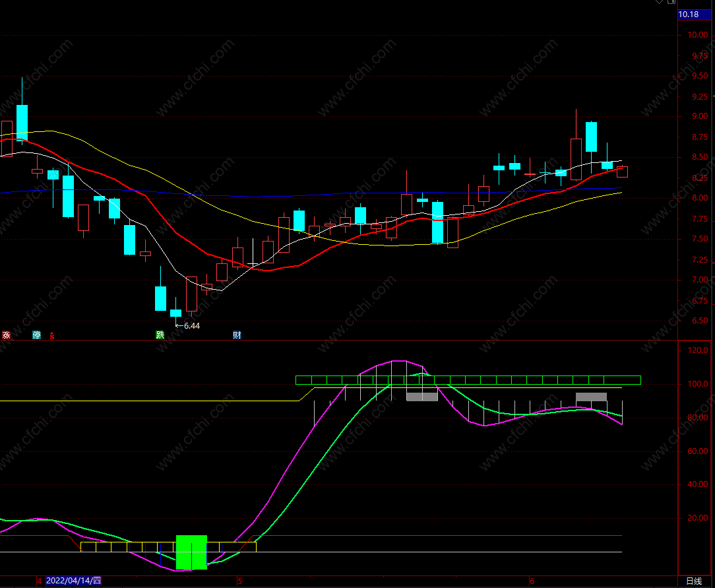The image size is (715, 588).
Task: Click the 6.50 price axis label
Action: coord(699,321)
